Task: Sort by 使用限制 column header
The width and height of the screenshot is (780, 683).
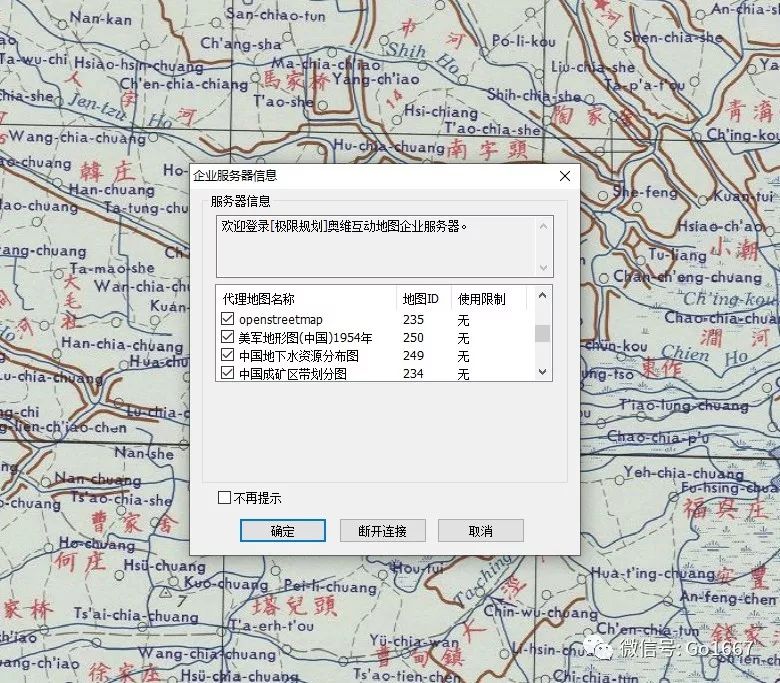Action: (489, 298)
